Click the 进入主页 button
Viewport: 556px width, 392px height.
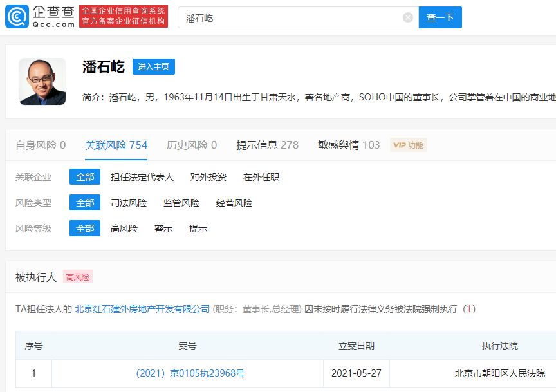pos(154,67)
